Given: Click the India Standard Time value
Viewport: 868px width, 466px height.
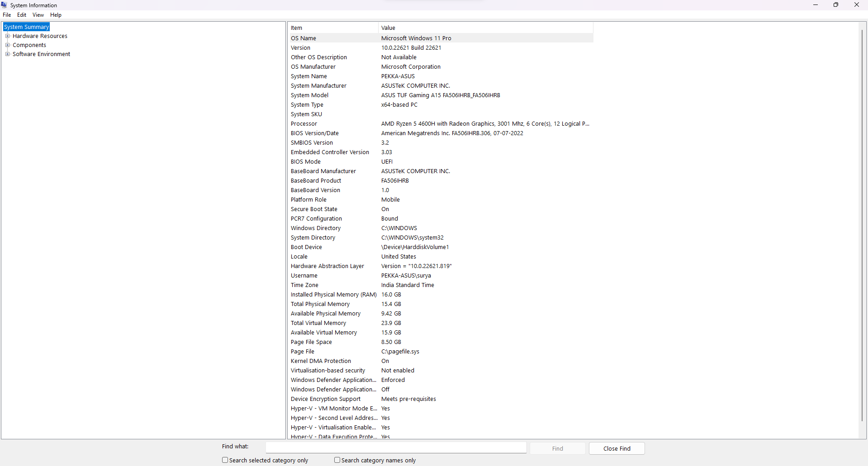Looking at the screenshot, I should click(x=408, y=285).
